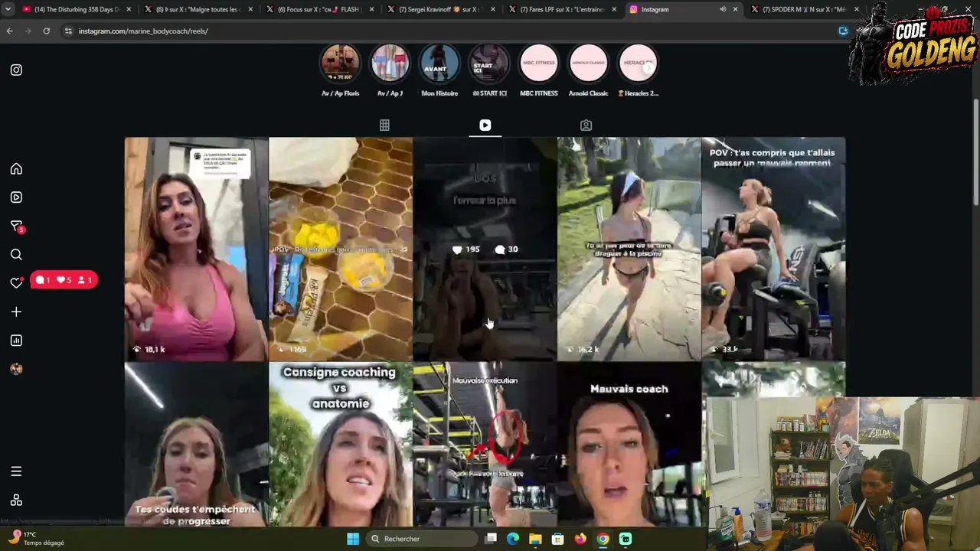The width and height of the screenshot is (980, 551).
Task: Launch Firefox from the taskbar
Action: click(x=580, y=539)
